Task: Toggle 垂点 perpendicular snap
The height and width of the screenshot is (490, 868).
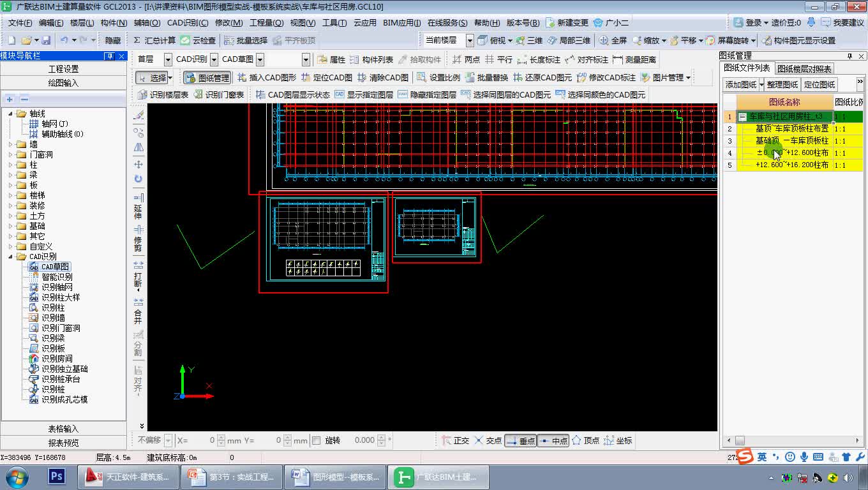Action: click(x=520, y=440)
